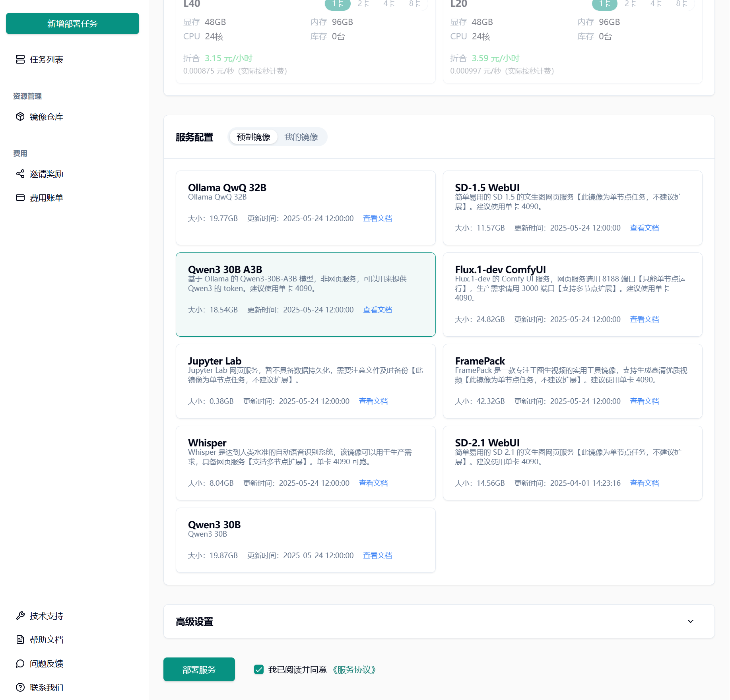Open the billing card icon
Image resolution: width=730 pixels, height=700 pixels.
[x=20, y=198]
